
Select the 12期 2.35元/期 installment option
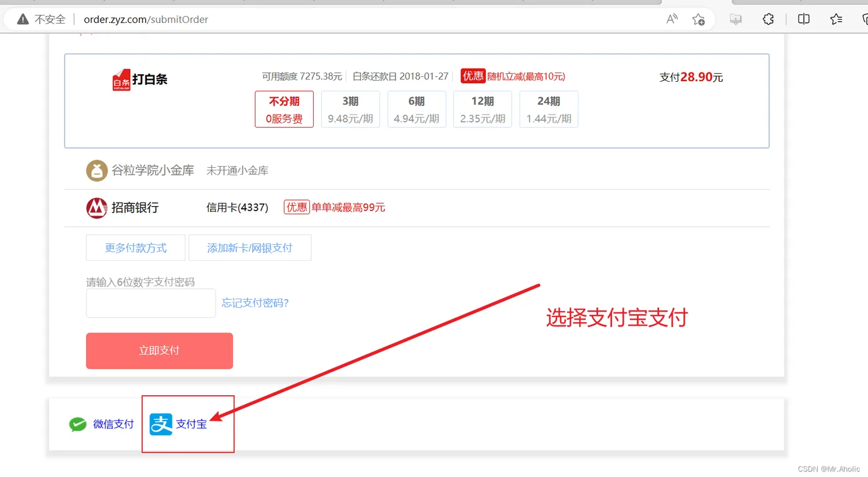tap(482, 109)
